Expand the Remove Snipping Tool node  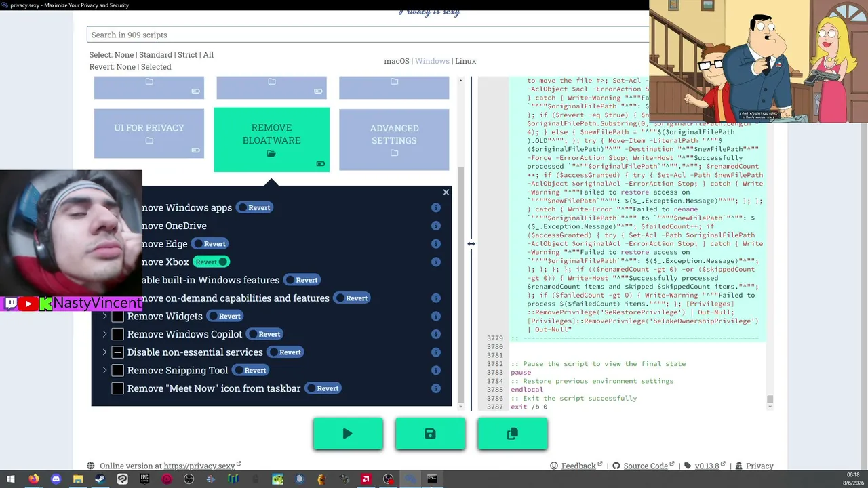pyautogui.click(x=105, y=371)
